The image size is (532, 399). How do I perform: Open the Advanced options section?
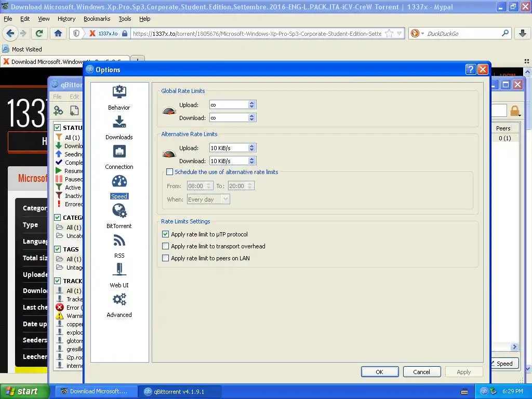[x=119, y=305]
